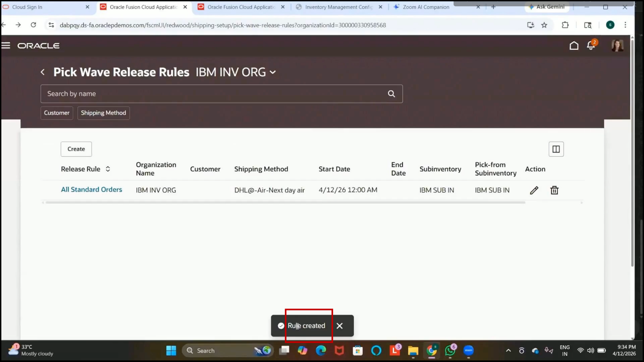The height and width of the screenshot is (362, 644).
Task: Select the Shipping Method filter chip
Action: pyautogui.click(x=103, y=113)
